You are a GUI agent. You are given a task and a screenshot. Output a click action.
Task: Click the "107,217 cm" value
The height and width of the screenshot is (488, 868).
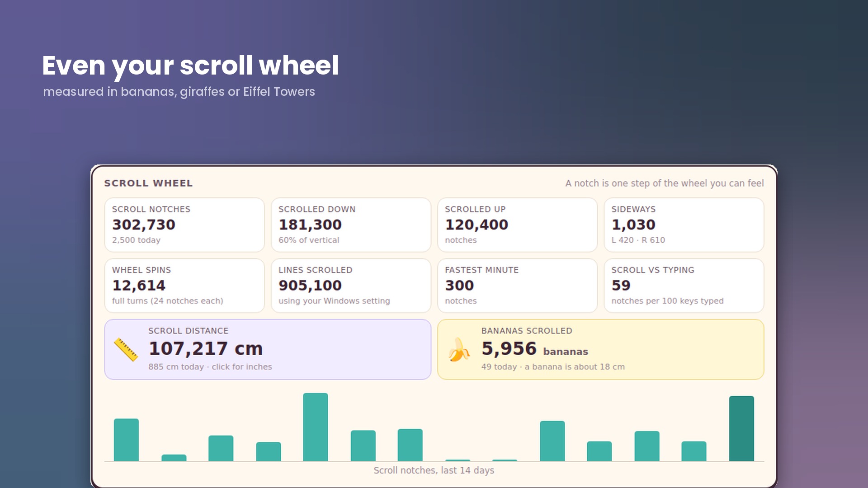(206, 348)
